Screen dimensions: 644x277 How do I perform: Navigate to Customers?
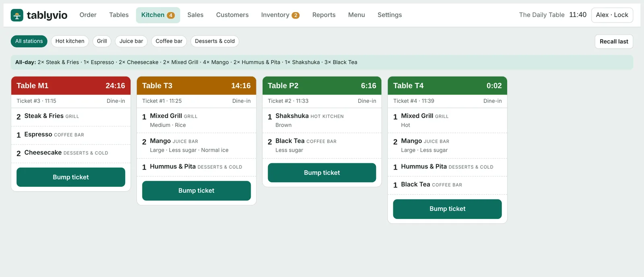(x=232, y=15)
